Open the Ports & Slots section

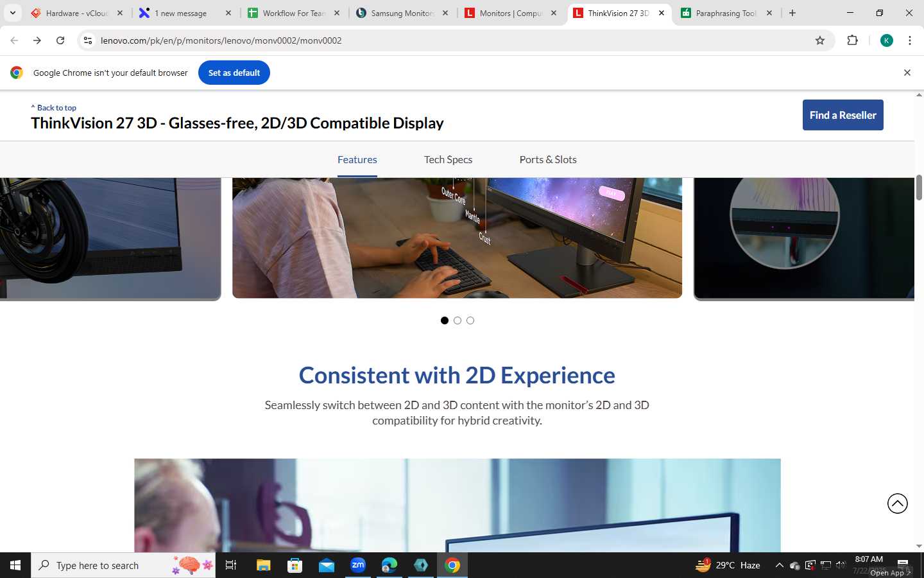[x=548, y=159]
